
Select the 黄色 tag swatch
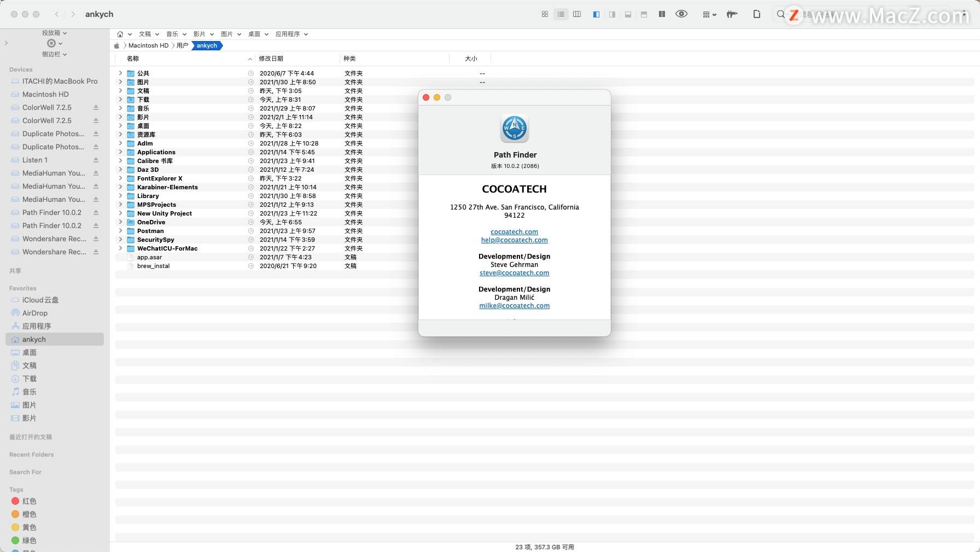(15, 527)
